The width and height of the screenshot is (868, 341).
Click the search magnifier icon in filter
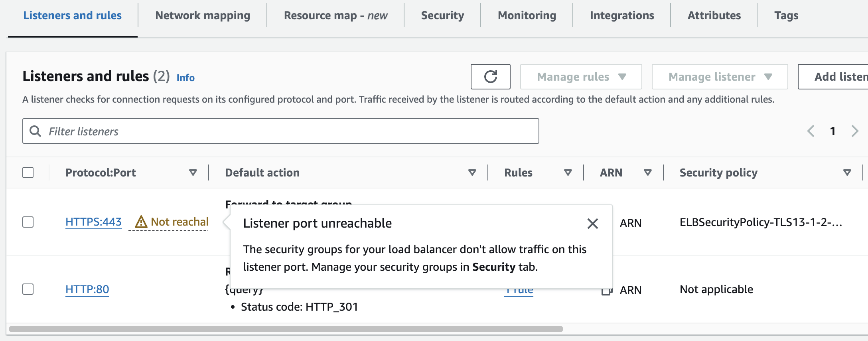[36, 131]
